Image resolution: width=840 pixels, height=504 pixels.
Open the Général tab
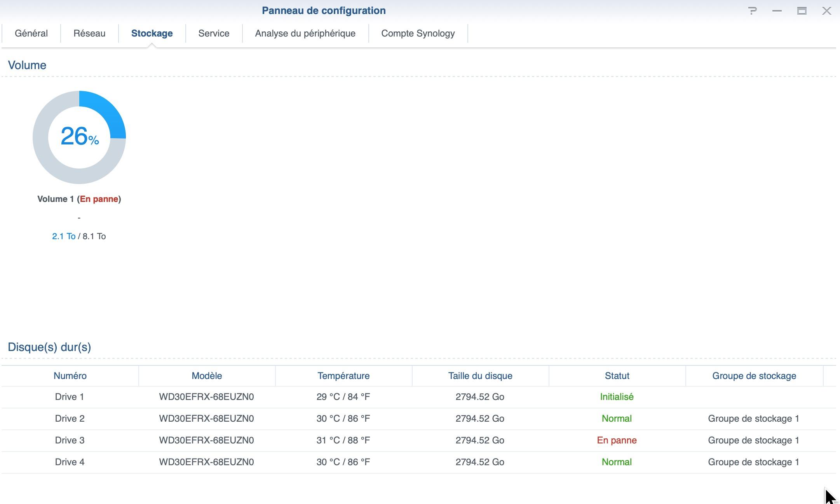(x=31, y=33)
